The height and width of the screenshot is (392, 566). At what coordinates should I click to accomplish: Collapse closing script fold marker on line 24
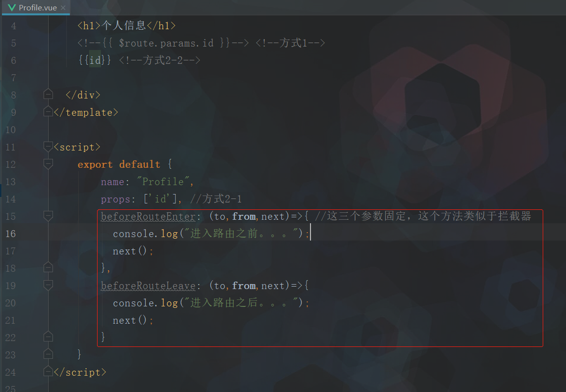[x=48, y=372]
